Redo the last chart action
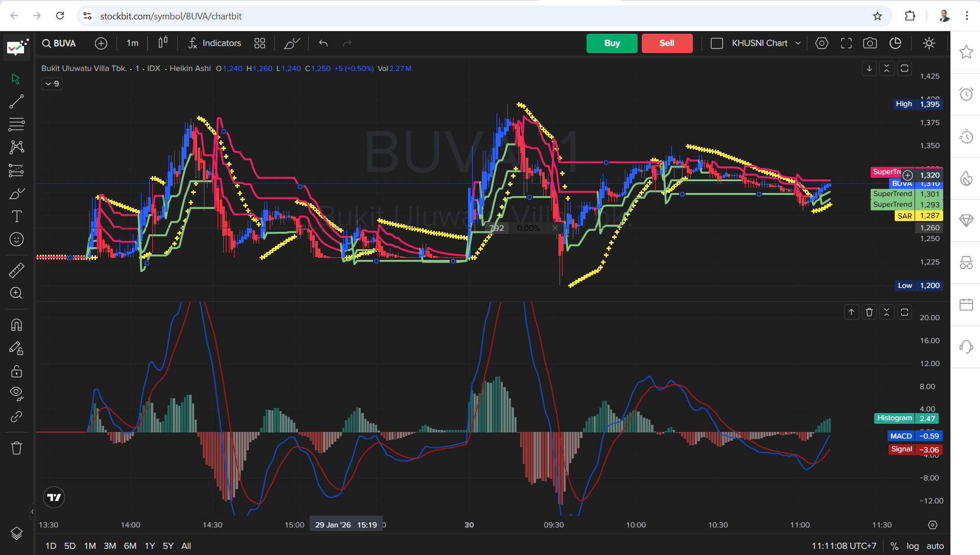980x555 pixels. coord(347,43)
